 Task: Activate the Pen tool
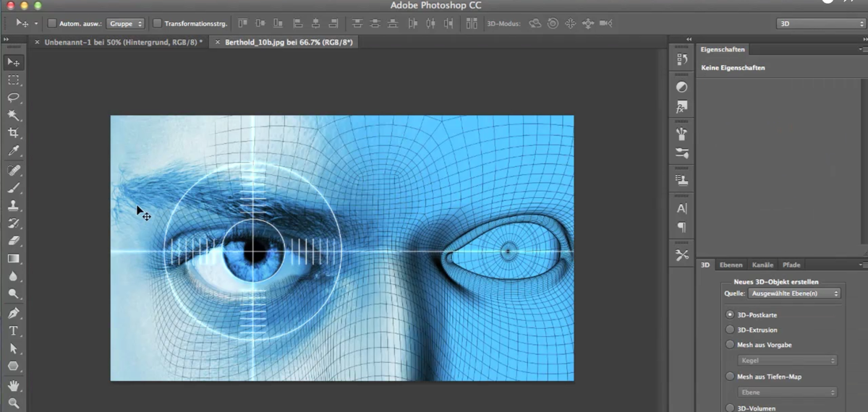[13, 313]
